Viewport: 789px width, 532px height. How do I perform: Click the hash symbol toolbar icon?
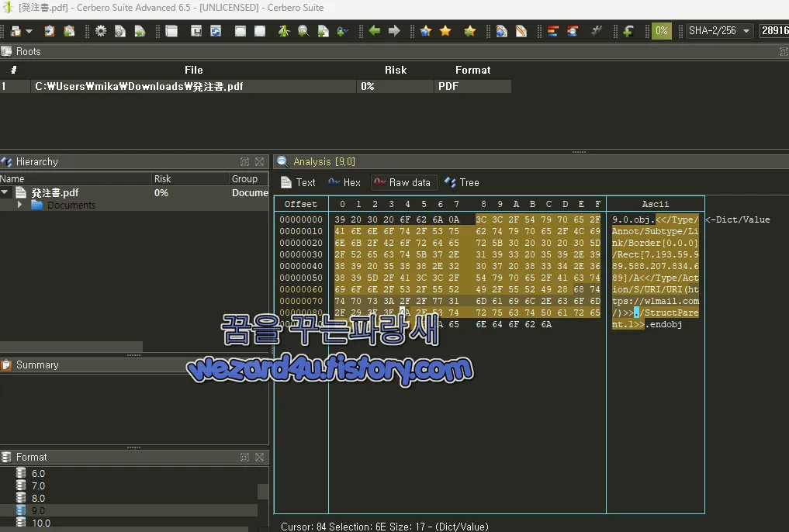tap(597, 31)
